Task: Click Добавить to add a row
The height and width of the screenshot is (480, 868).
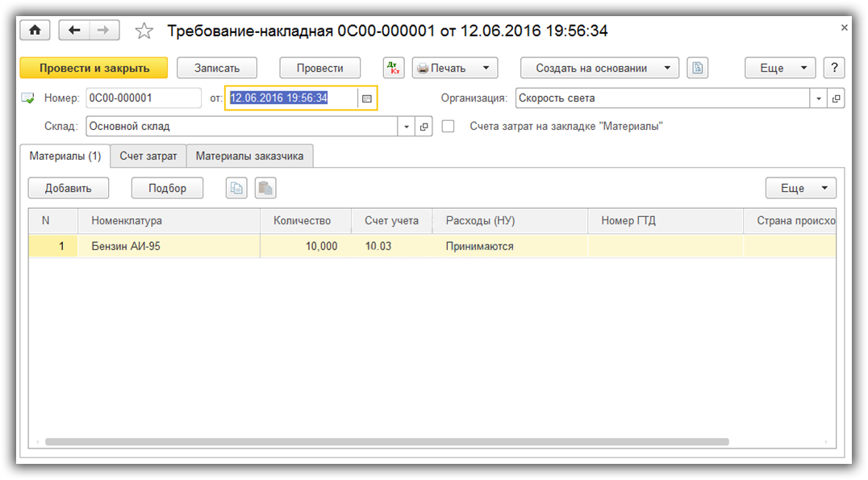Action: click(68, 188)
